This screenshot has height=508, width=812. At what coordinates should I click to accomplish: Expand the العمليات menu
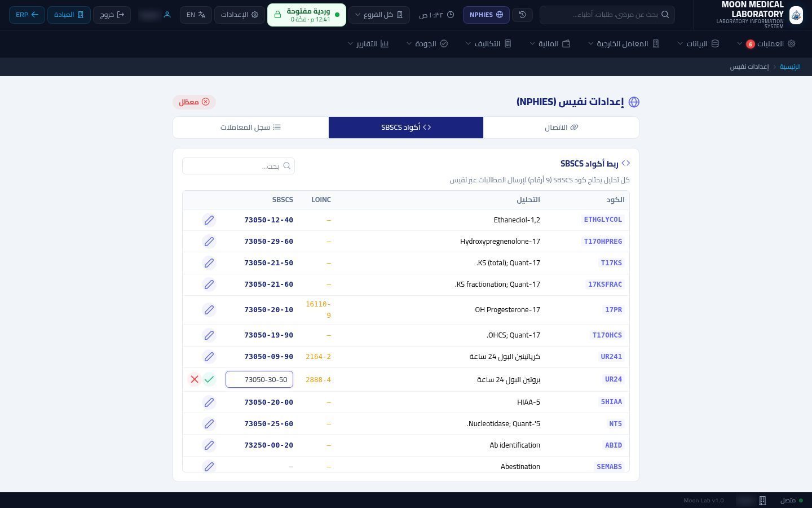(766, 43)
